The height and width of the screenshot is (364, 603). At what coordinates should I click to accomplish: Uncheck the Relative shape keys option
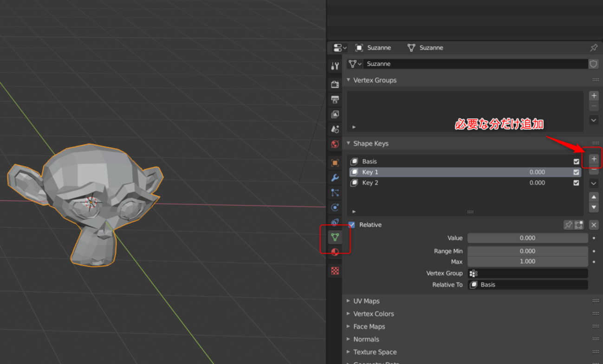pos(352,225)
